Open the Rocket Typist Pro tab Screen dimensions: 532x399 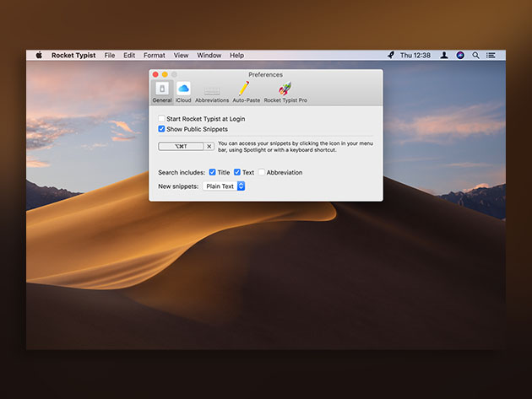tap(285, 92)
